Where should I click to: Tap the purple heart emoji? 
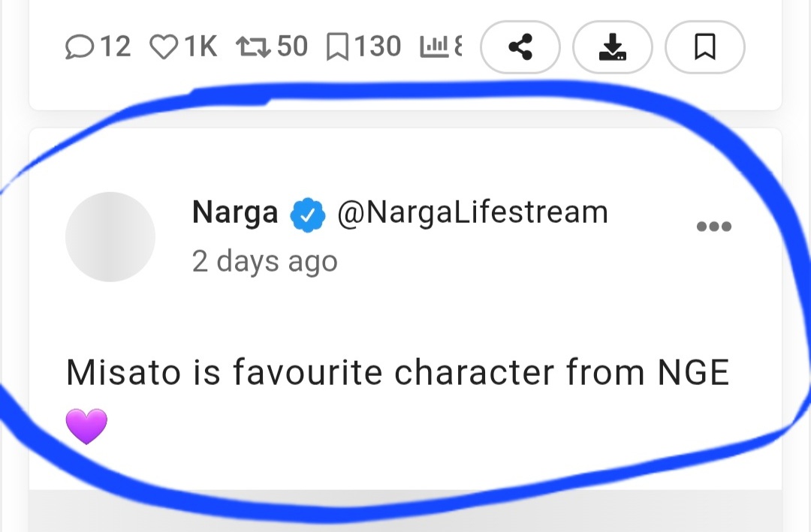click(86, 426)
